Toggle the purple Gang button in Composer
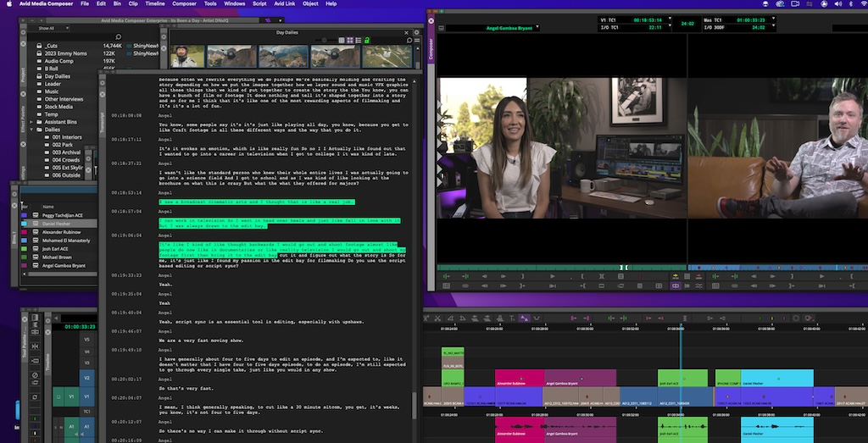The image size is (868, 443). [676, 286]
